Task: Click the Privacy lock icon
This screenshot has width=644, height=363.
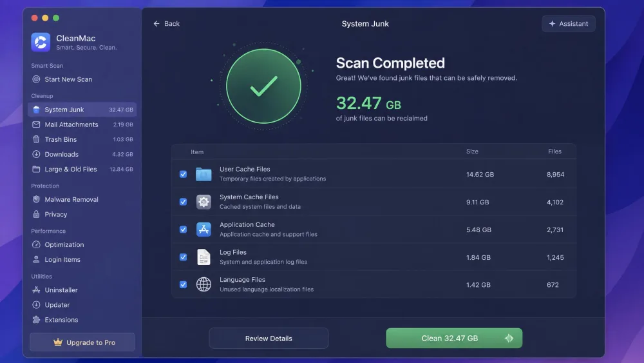Action: (x=36, y=214)
